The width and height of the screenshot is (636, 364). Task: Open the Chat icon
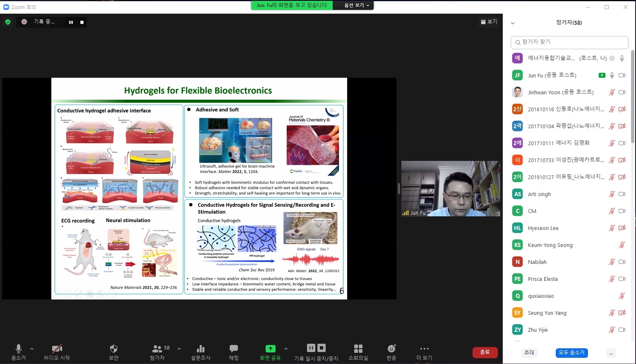tap(234, 349)
